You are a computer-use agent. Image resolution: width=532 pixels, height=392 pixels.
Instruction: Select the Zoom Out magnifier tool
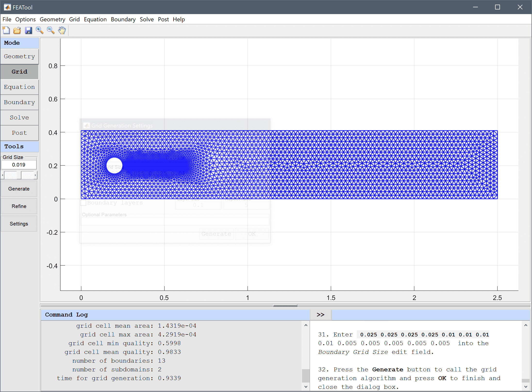click(x=50, y=30)
